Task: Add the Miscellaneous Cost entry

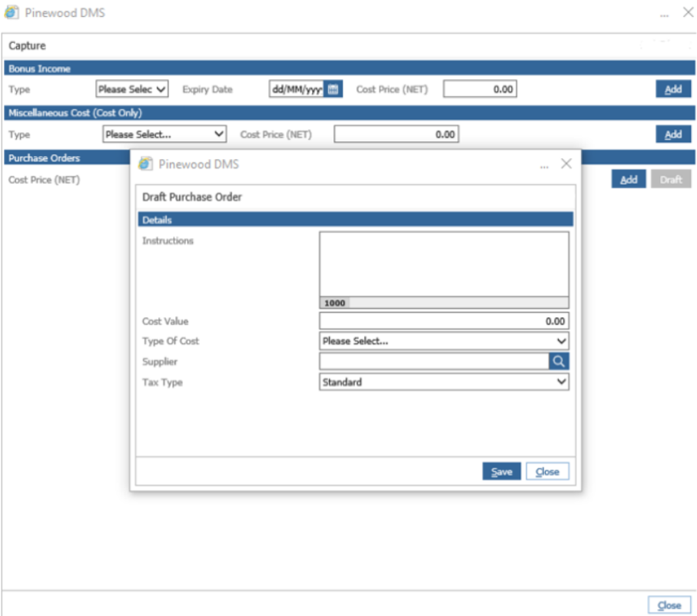Action: click(x=673, y=134)
